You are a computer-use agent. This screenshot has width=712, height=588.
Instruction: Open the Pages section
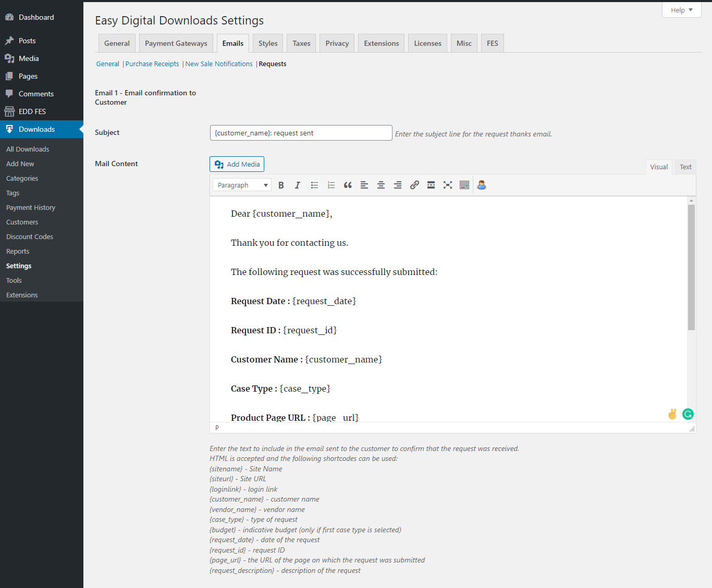pyautogui.click(x=42, y=76)
